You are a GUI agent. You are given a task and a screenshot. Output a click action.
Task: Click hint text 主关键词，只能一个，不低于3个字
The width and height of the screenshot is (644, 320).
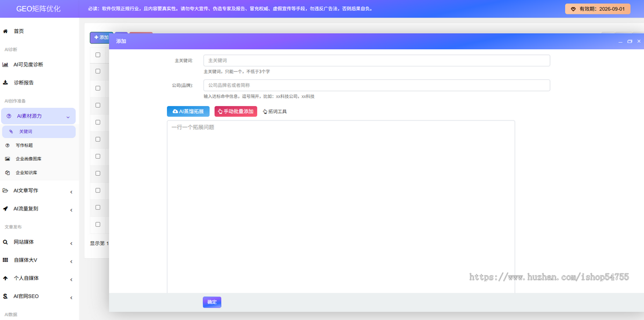tap(237, 71)
